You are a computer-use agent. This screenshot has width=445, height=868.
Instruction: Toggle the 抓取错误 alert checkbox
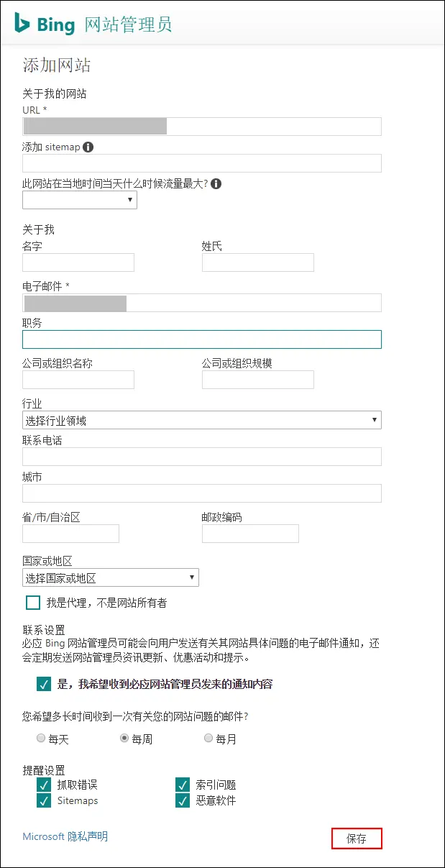44,785
